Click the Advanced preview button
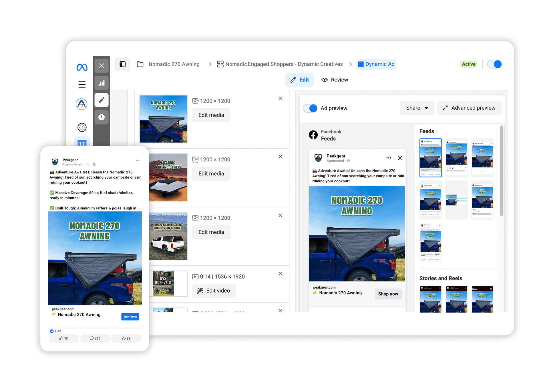The image size is (549, 392). [469, 108]
